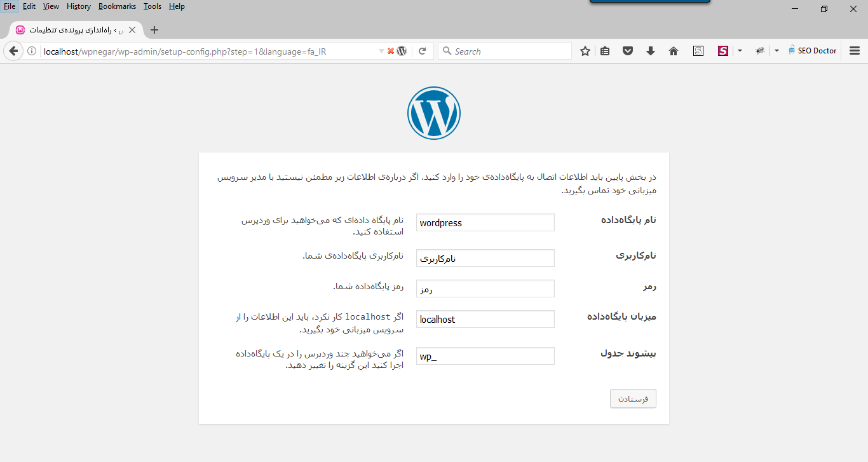
Task: Save page to Pocket
Action: coord(628,51)
